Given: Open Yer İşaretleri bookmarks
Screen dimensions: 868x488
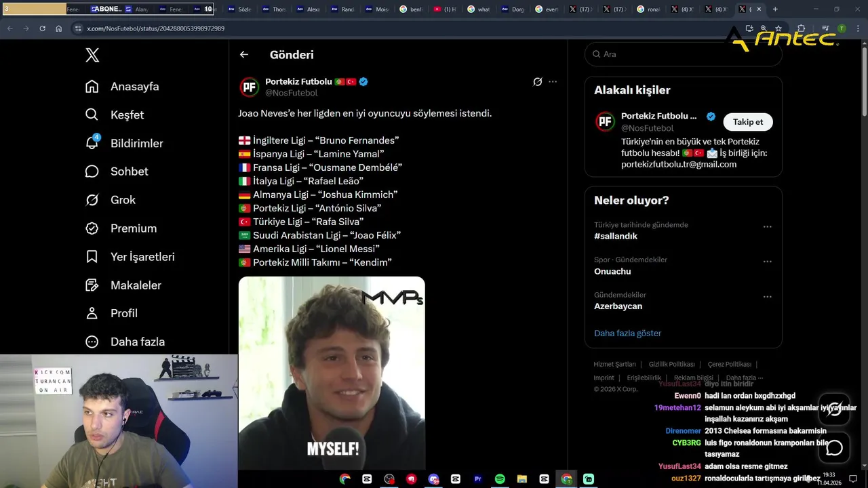Looking at the screenshot, I should click(130, 257).
